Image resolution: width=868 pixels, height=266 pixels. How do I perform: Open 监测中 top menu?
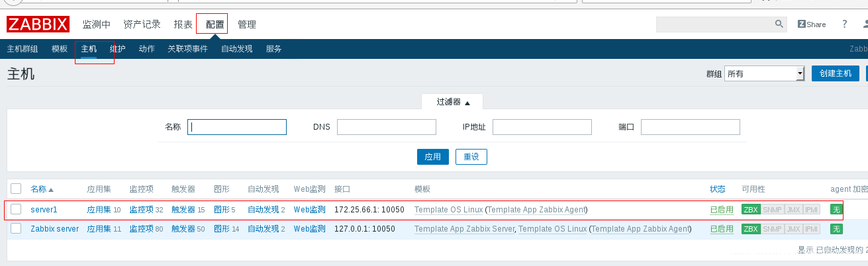(x=97, y=24)
